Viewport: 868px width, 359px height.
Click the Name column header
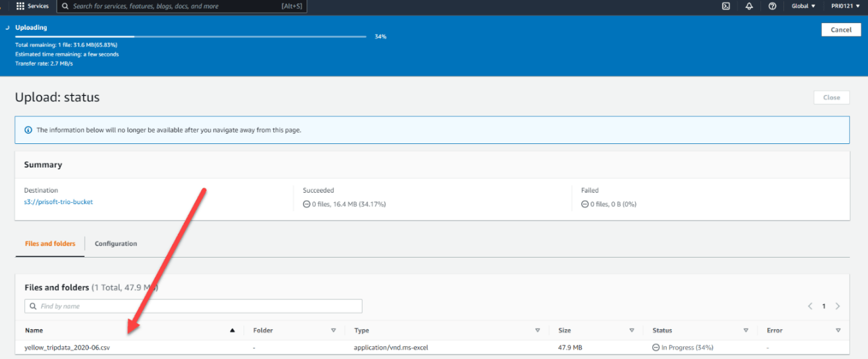pyautogui.click(x=34, y=331)
